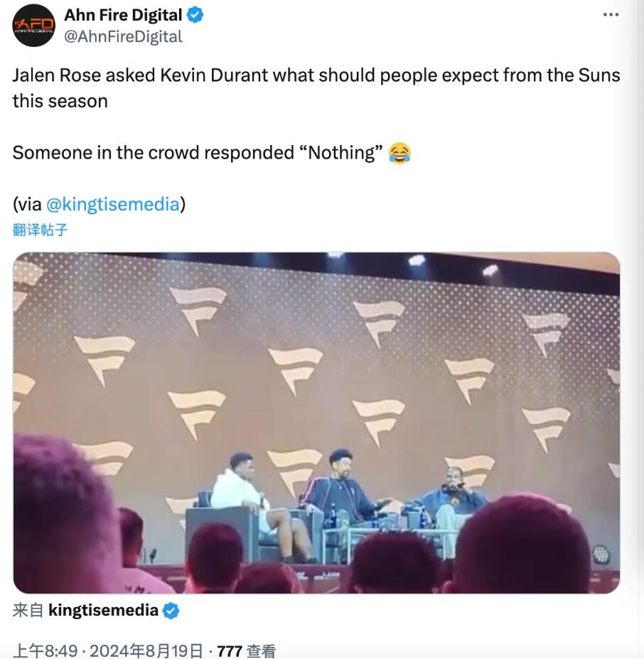Image resolution: width=644 pixels, height=659 pixels.
Task: Play the Kevin Durant panel video
Action: point(316,423)
